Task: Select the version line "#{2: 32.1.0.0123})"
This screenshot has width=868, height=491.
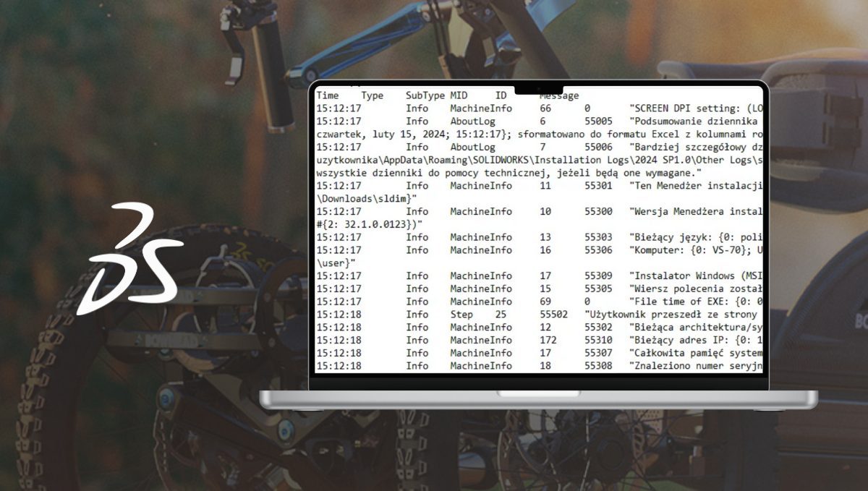Action: click(370, 224)
